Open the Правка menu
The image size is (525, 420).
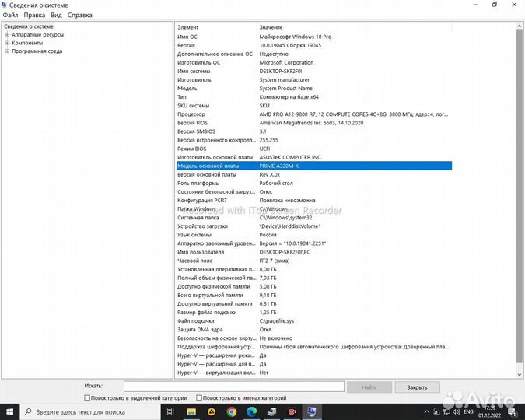point(34,15)
